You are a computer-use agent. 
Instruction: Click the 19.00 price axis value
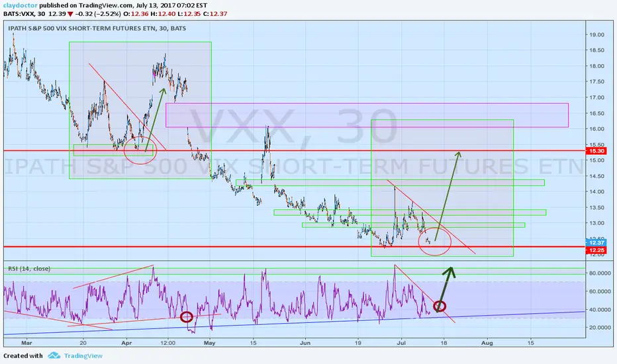[596, 34]
